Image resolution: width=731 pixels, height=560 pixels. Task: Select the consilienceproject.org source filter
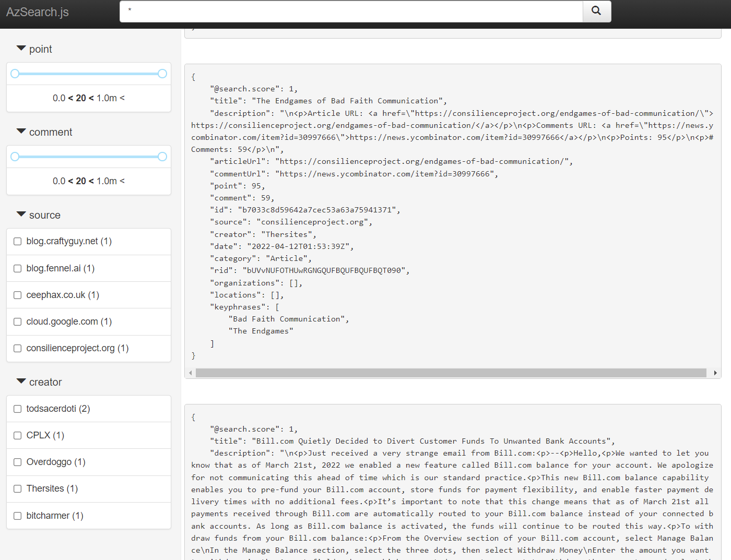[x=17, y=348]
